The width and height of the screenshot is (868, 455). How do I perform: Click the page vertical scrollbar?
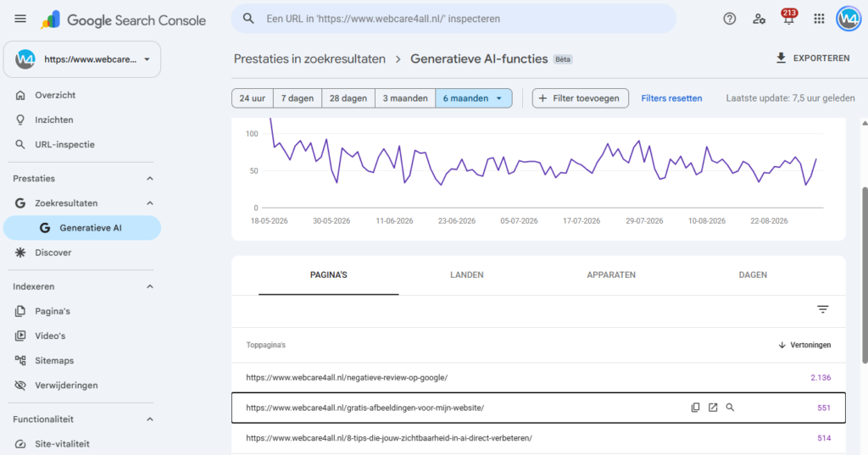click(864, 275)
